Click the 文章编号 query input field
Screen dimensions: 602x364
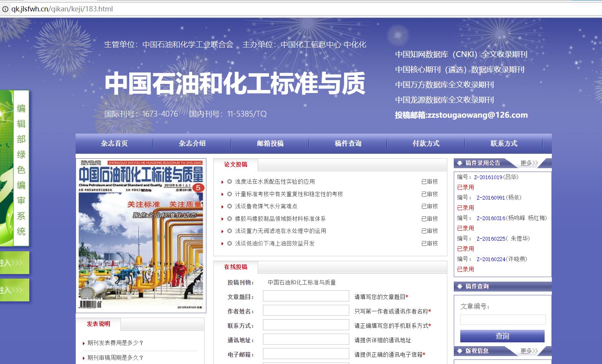503,320
